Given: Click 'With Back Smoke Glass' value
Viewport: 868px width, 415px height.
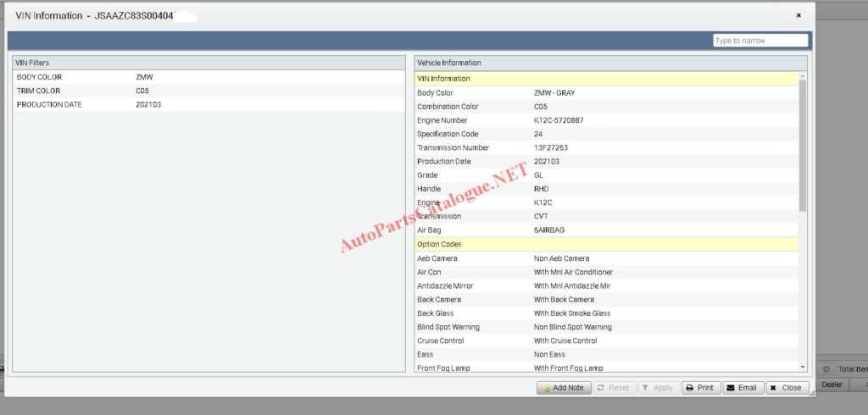Looking at the screenshot, I should click(x=572, y=313).
